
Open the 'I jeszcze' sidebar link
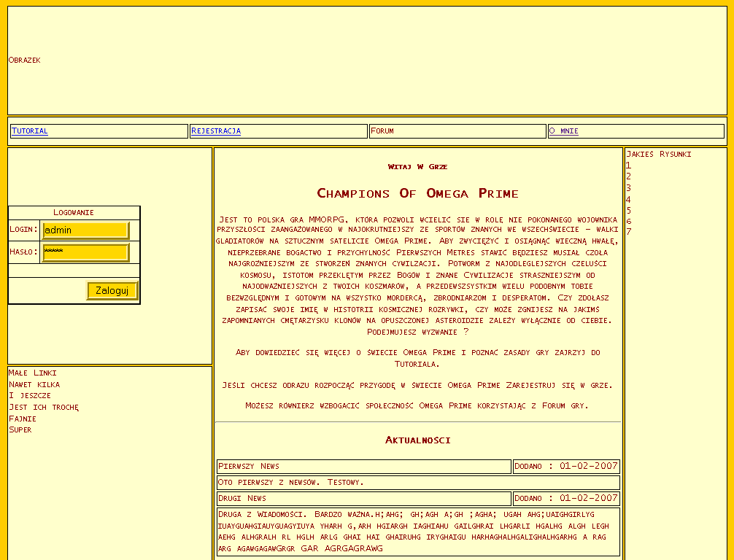click(30, 395)
